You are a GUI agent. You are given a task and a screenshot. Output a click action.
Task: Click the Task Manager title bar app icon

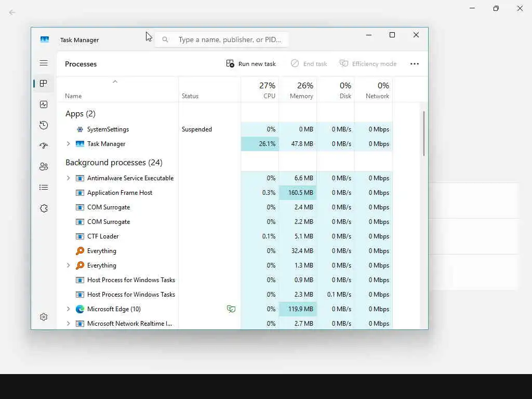(x=45, y=39)
